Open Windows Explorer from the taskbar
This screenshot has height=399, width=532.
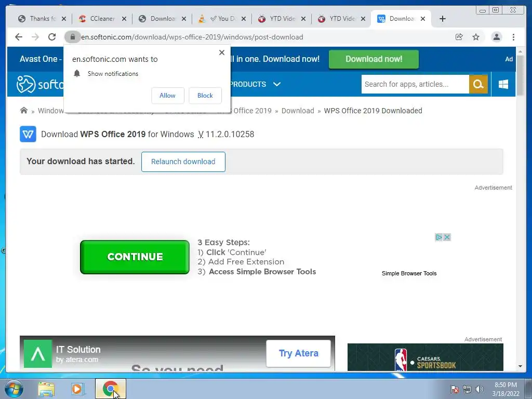[x=46, y=389]
